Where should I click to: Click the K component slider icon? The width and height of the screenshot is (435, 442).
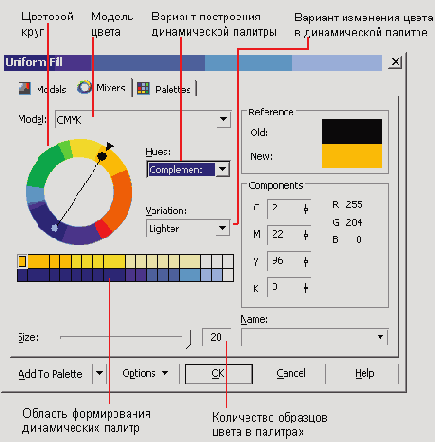tap(305, 288)
